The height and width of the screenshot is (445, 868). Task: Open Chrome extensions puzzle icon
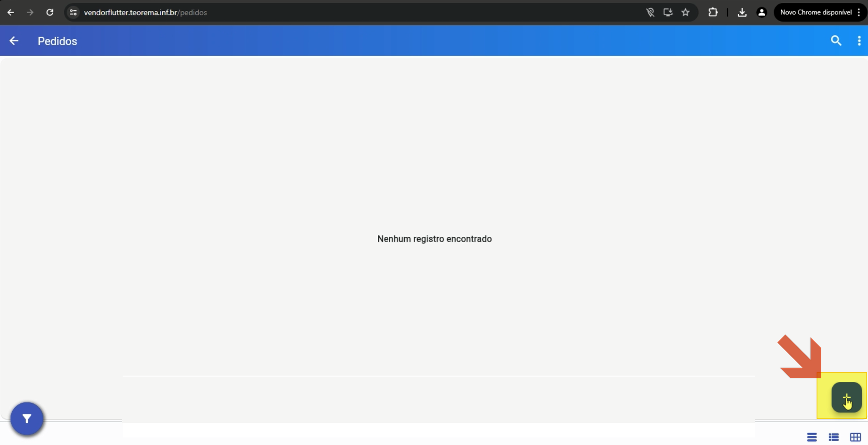pos(713,12)
